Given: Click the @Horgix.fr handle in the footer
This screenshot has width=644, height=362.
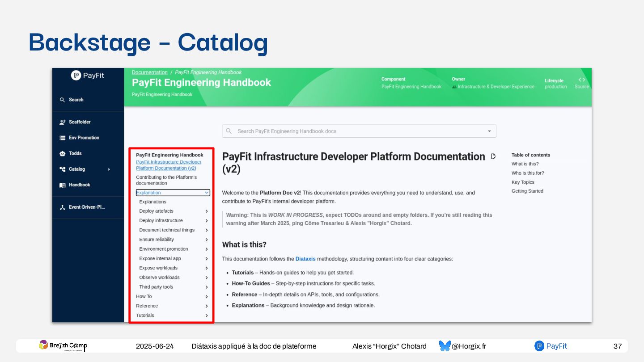Looking at the screenshot, I should pos(469,346).
